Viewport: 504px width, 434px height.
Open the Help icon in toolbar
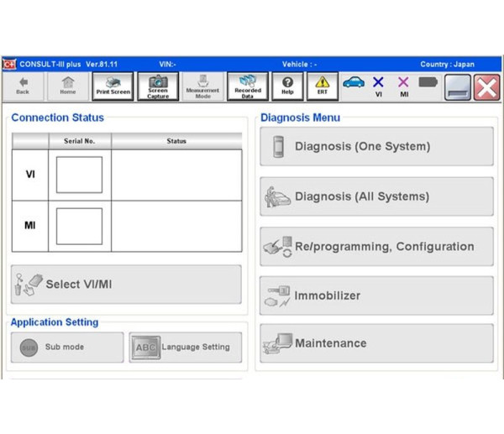click(287, 86)
